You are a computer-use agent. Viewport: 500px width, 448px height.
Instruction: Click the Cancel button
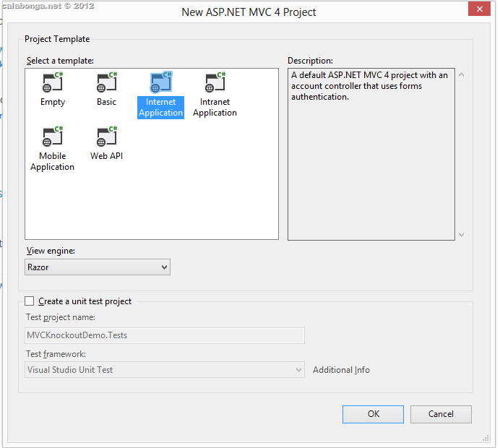pos(441,414)
